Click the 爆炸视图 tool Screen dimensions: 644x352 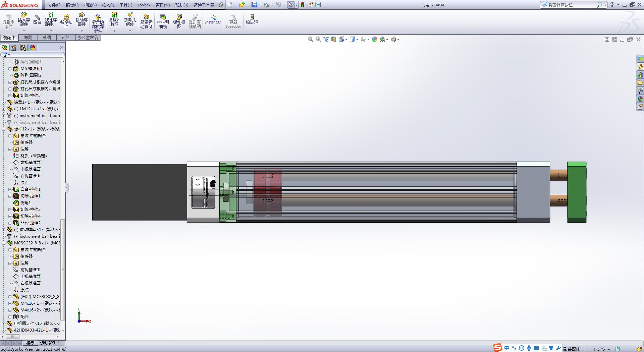tap(179, 21)
